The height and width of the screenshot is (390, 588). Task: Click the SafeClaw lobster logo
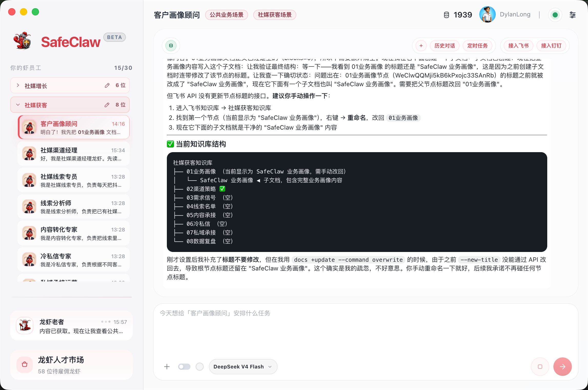[23, 41]
